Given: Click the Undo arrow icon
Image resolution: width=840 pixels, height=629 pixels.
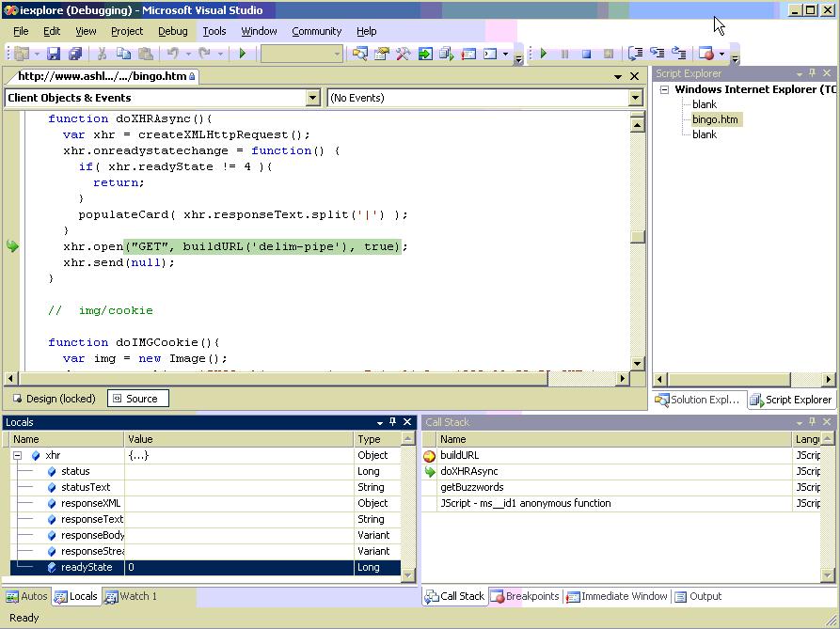Looking at the screenshot, I should click(172, 54).
